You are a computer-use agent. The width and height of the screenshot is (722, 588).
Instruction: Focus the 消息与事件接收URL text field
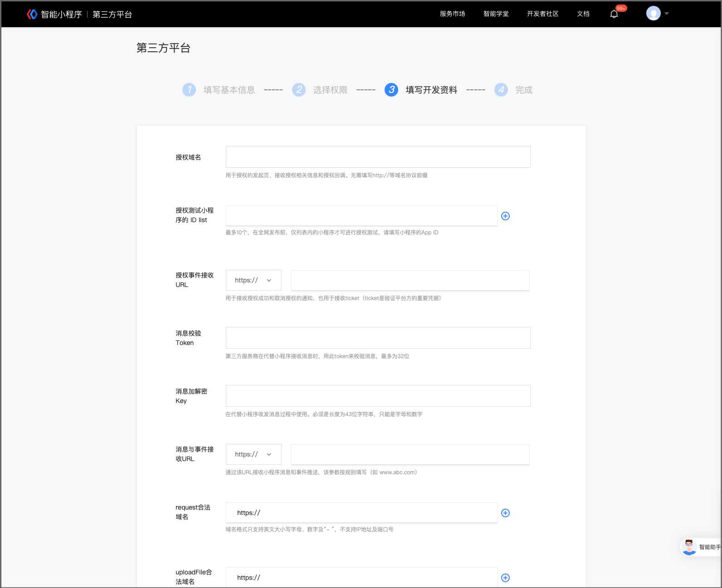[x=410, y=454]
